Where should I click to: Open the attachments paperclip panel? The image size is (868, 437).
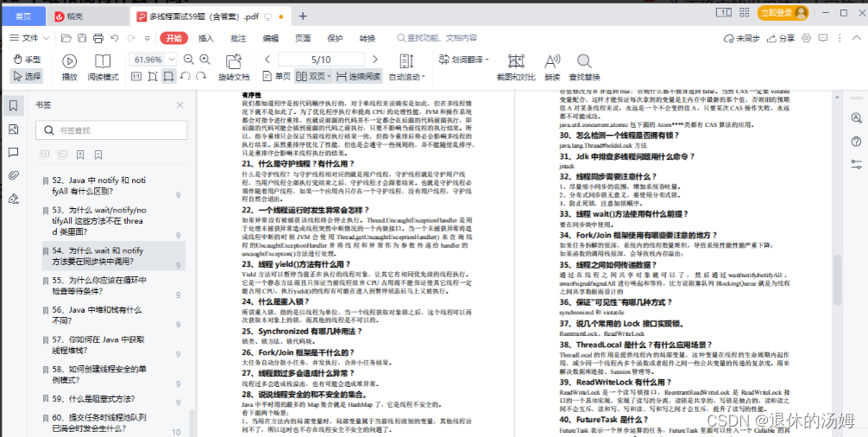13,175
